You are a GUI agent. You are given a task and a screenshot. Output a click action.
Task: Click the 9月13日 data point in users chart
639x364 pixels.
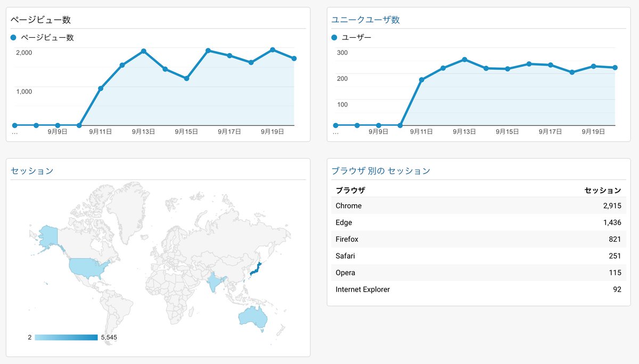pyautogui.click(x=464, y=60)
